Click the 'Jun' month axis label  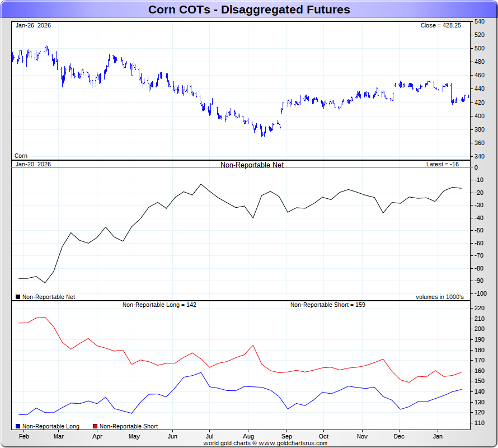click(172, 437)
